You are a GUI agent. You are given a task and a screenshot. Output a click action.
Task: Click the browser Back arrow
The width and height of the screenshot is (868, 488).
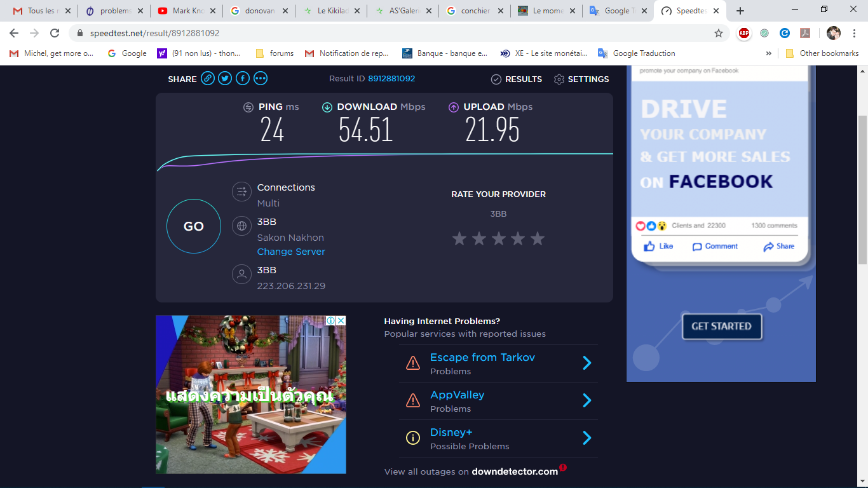(14, 33)
